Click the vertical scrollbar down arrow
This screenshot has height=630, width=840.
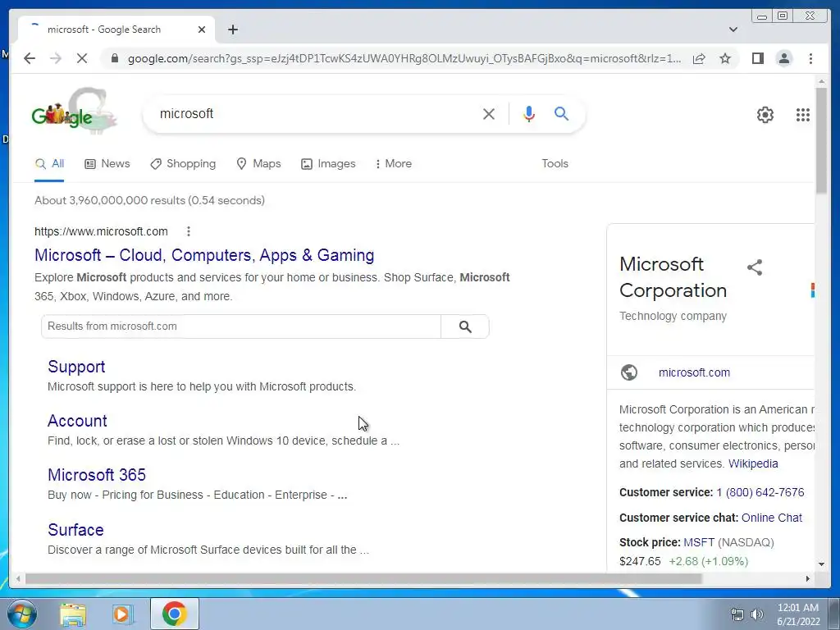(x=821, y=564)
